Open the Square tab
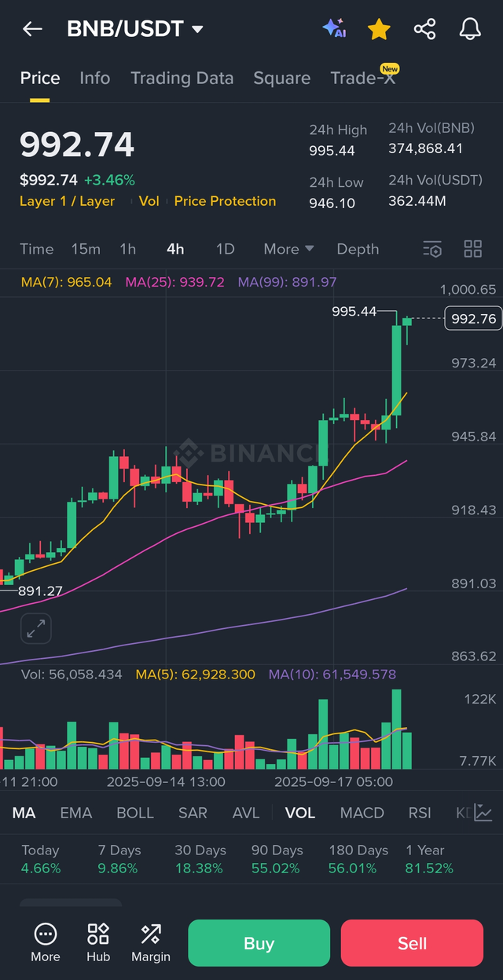This screenshot has width=503, height=980. 281,78
